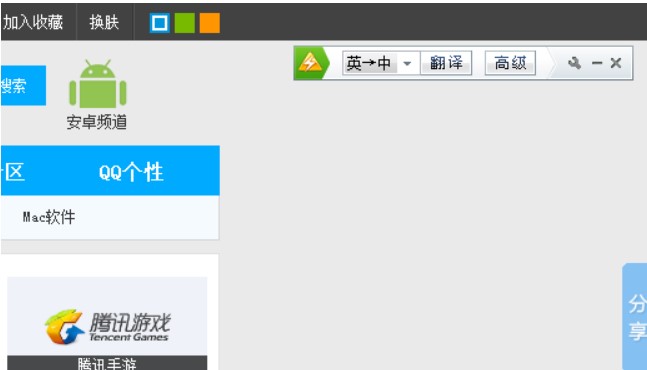Minimize the translation toolbar

pos(597,63)
